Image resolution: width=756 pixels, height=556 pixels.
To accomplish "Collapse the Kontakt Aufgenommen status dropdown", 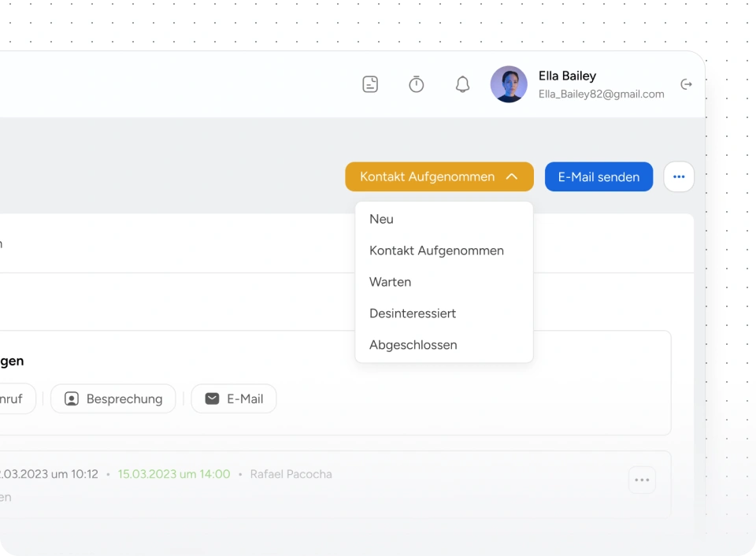I will 439,177.
